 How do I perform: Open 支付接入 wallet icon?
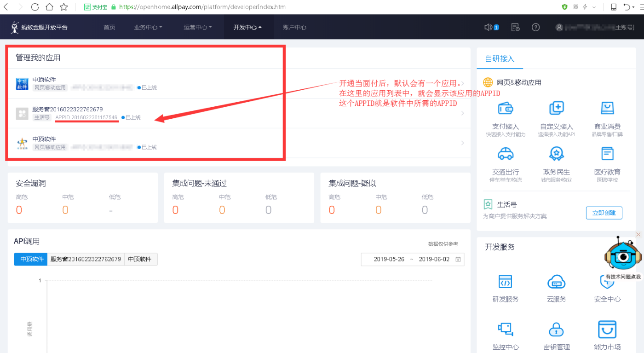[506, 109]
